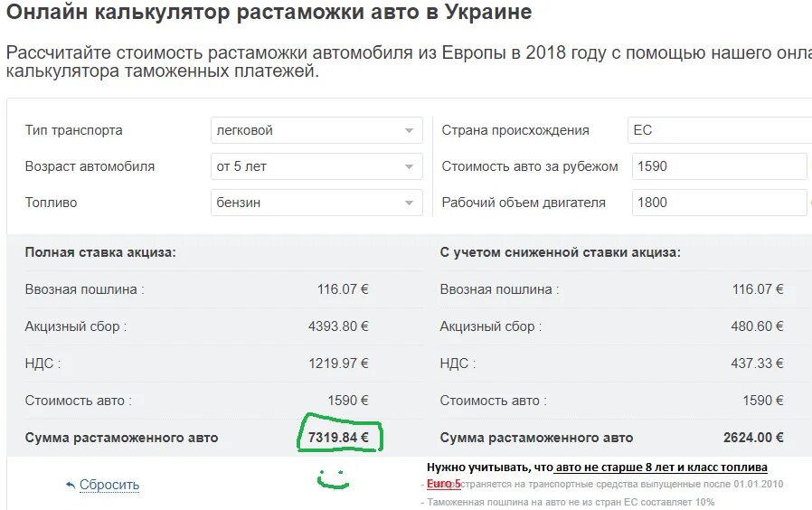Click the Полная ставка акциза column header
This screenshot has width=812, height=510.
pyautogui.click(x=100, y=252)
